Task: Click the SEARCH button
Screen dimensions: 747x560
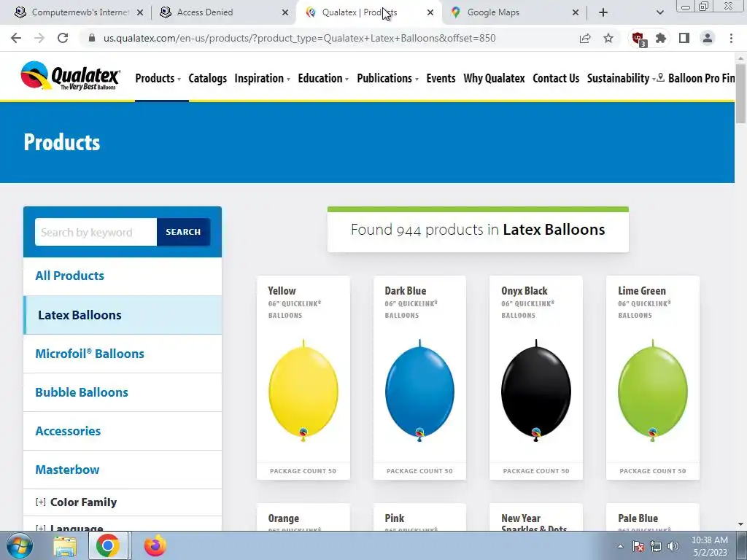Action: [183, 232]
